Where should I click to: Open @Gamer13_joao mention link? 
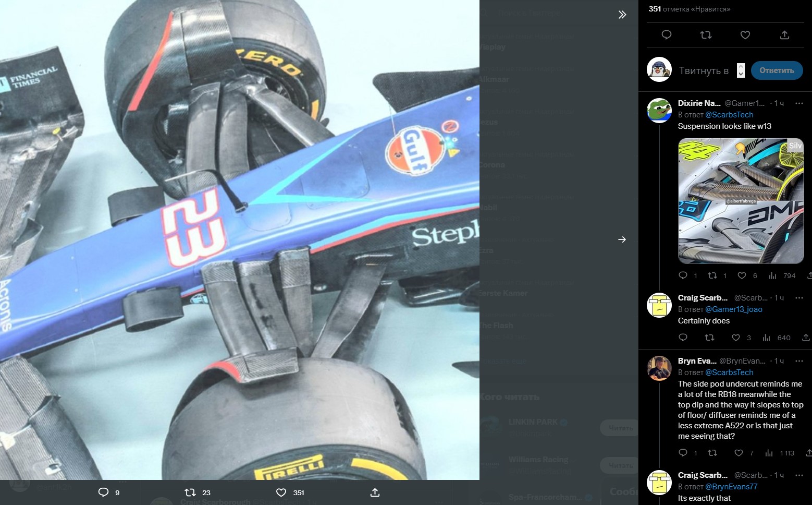[733, 309]
